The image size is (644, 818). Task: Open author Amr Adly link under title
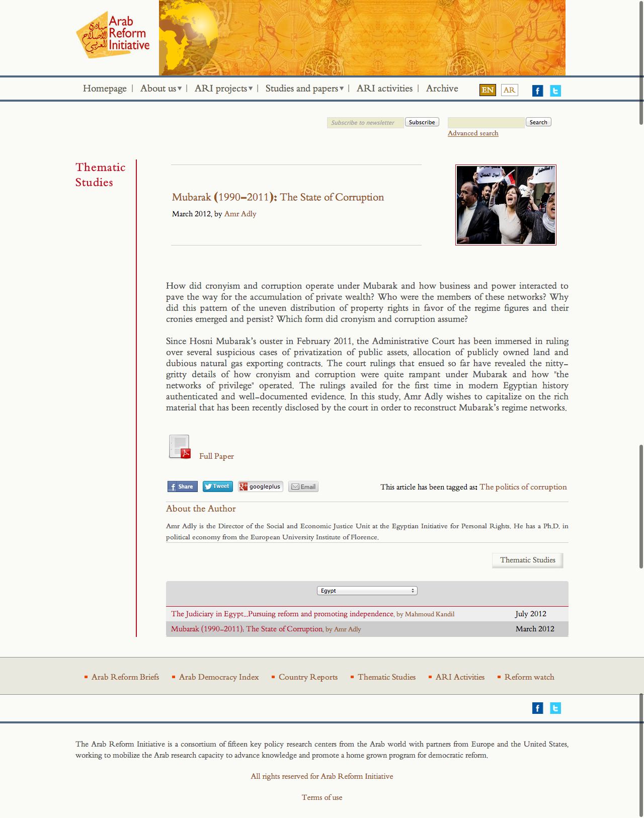tap(240, 214)
